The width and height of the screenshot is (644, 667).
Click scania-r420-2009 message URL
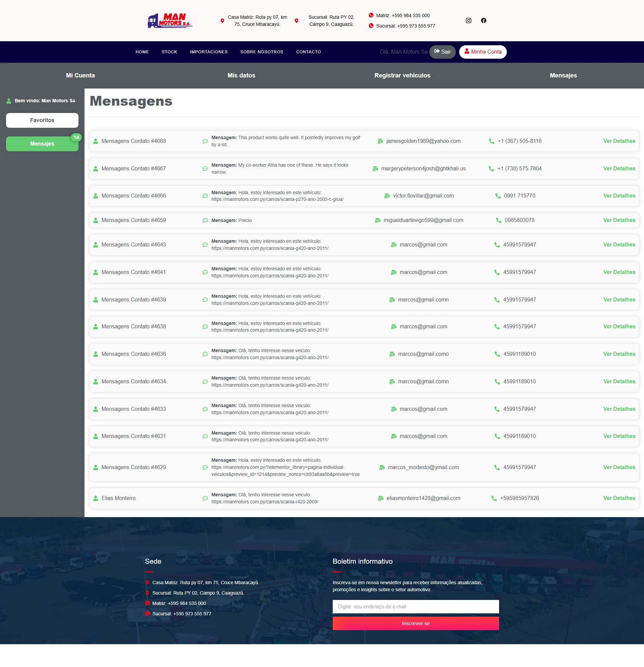pos(265,502)
